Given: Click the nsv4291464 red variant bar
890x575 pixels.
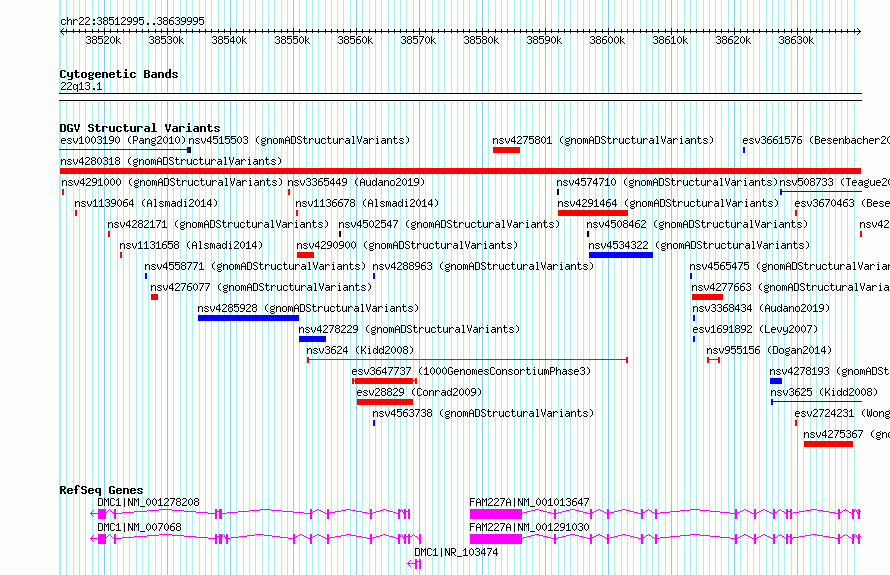Looking at the screenshot, I should (x=593, y=213).
